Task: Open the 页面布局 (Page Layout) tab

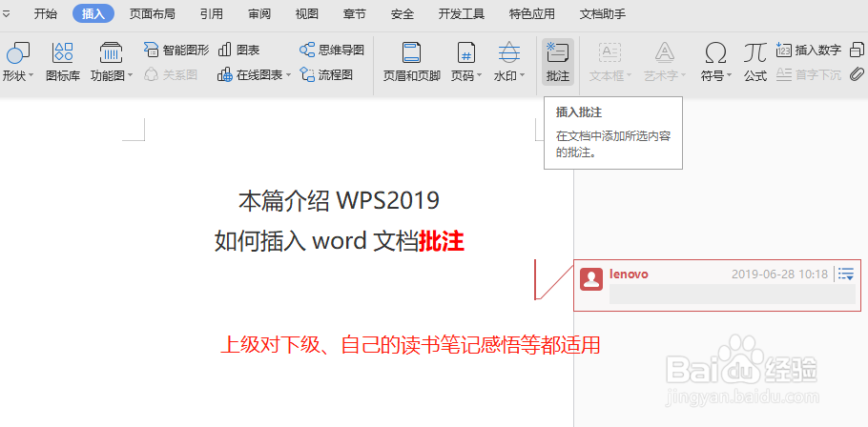Action: [x=153, y=14]
